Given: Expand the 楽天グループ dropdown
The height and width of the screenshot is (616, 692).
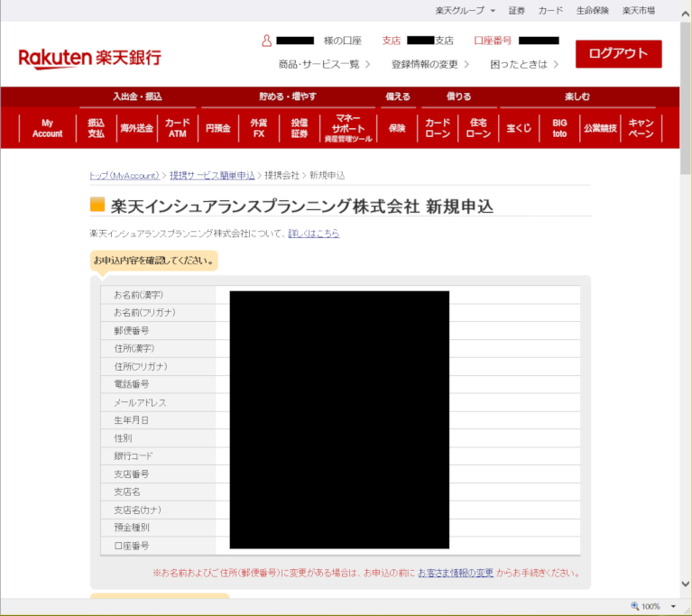Looking at the screenshot, I should point(466,11).
